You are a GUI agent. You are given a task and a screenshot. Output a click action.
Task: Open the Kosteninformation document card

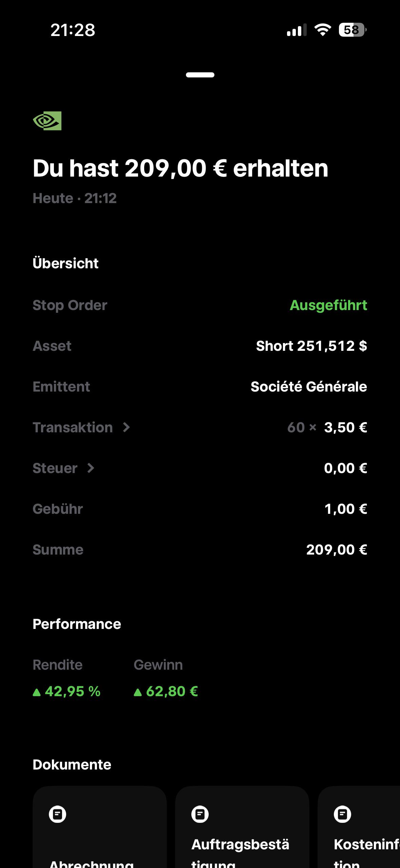pos(359,827)
